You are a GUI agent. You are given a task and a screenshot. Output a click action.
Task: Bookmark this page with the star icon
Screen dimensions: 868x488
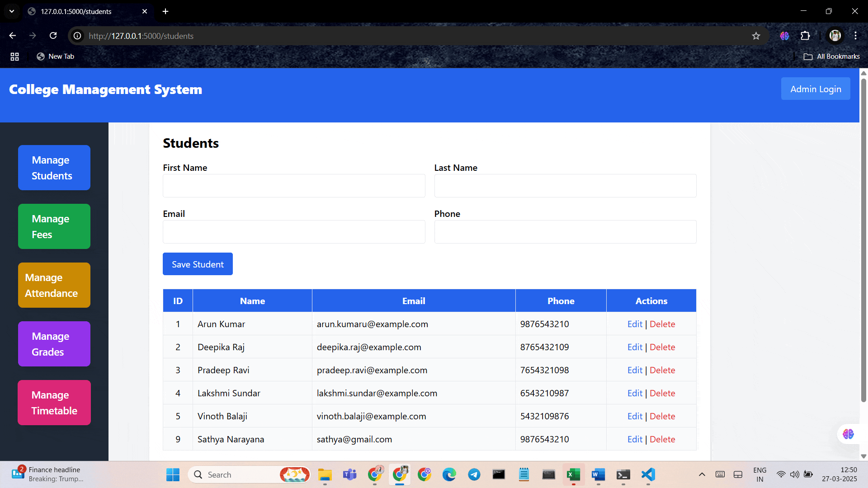tap(756, 36)
